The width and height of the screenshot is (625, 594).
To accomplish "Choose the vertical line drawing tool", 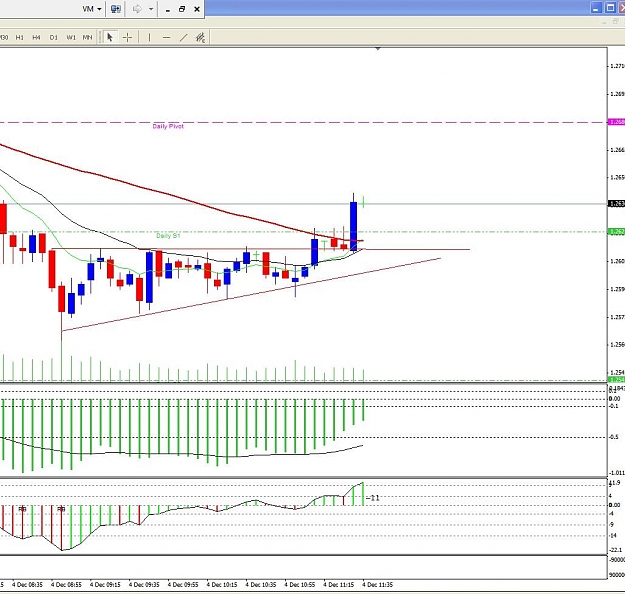I will (149, 37).
